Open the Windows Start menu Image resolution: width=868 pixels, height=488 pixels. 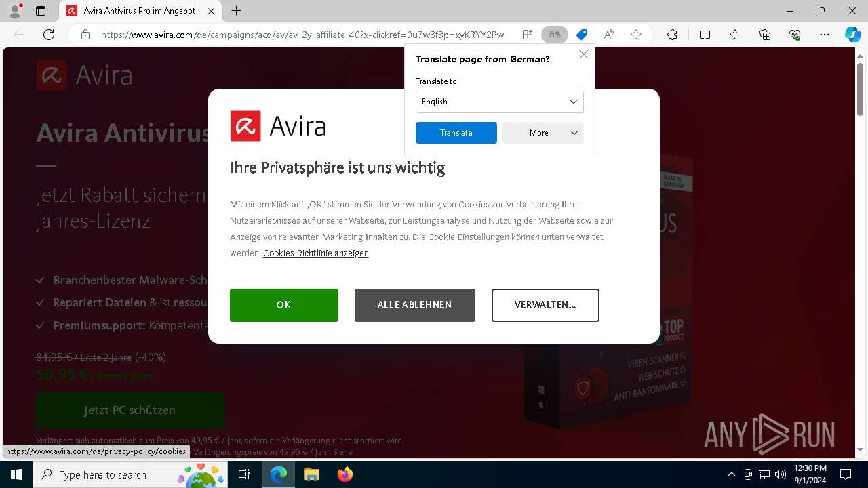[16, 474]
